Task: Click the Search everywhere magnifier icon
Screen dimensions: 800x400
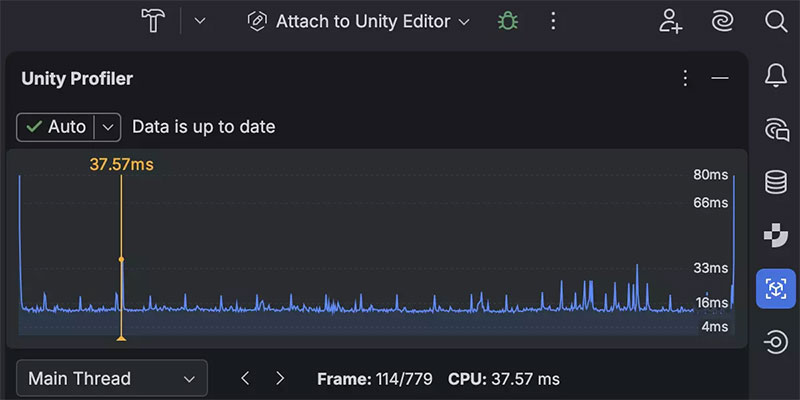Action: coord(775,21)
